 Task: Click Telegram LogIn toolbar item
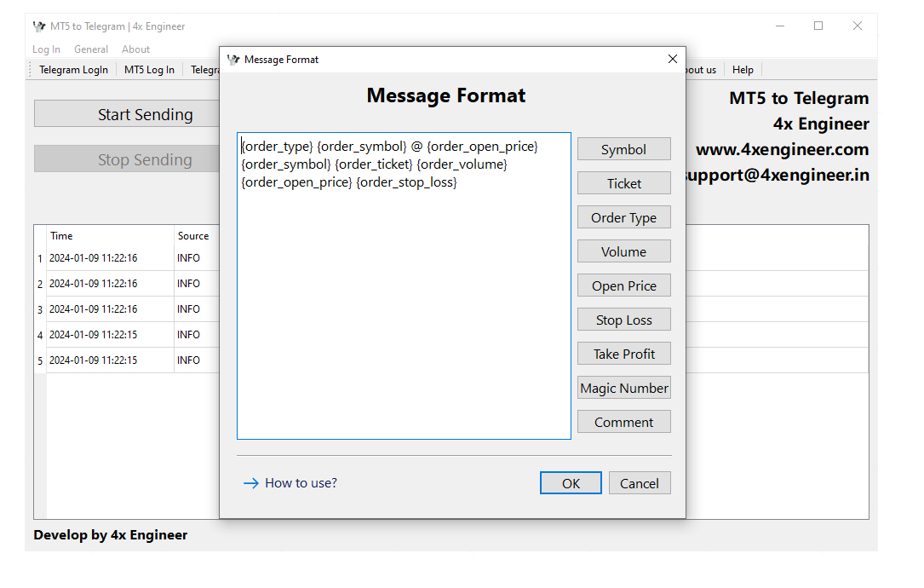(73, 70)
